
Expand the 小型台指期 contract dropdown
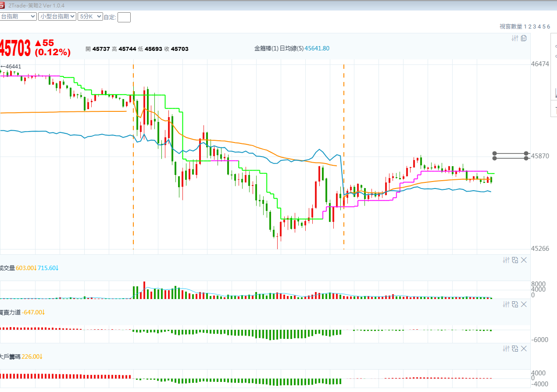point(57,16)
